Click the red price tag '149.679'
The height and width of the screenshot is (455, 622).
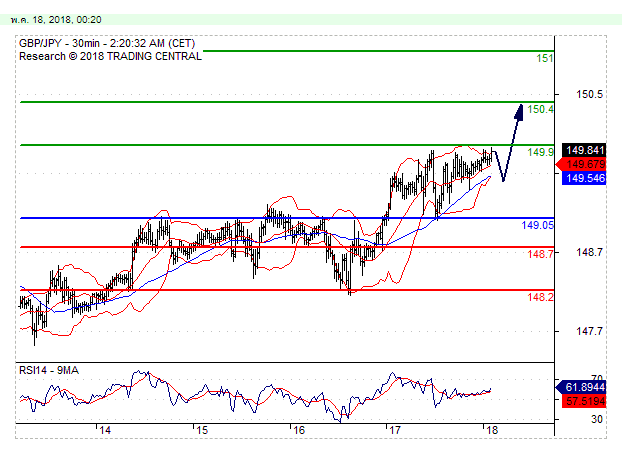(x=582, y=164)
